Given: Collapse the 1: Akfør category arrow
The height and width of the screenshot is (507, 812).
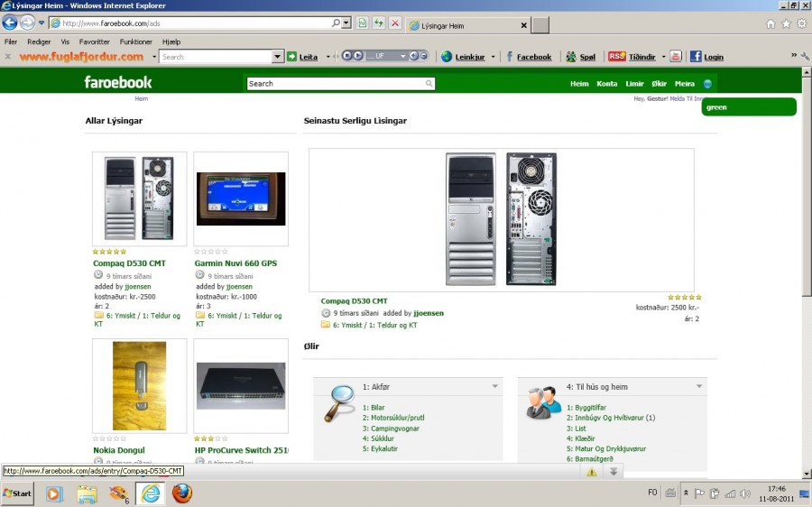Looking at the screenshot, I should [x=494, y=386].
